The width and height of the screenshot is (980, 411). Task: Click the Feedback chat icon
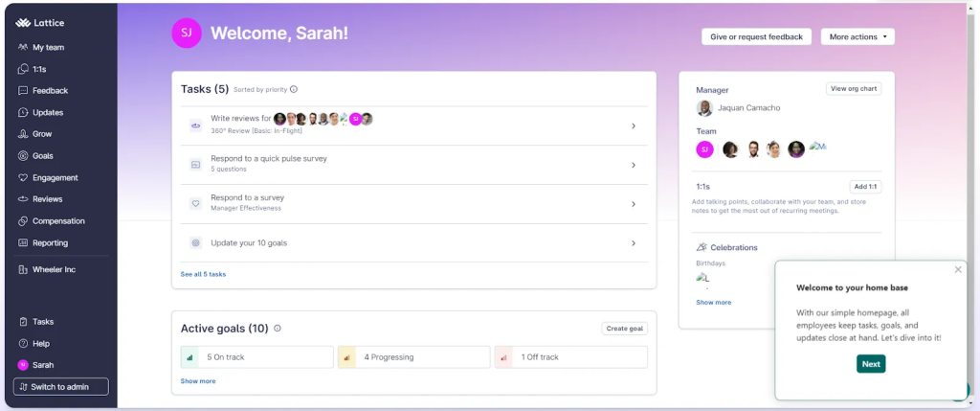[23, 91]
